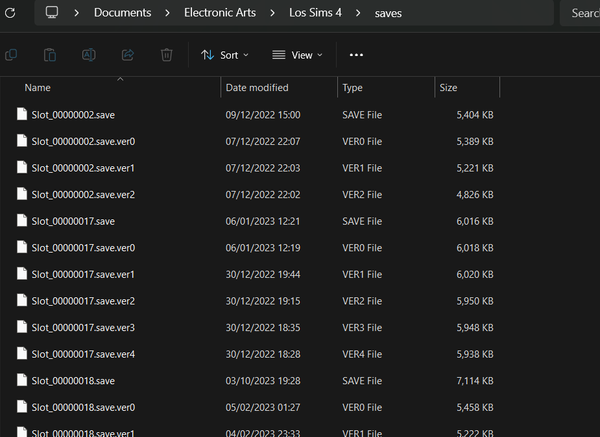Select file Slot_00000017.save.ver4
Viewport: 600px width, 437px height.
click(x=83, y=354)
